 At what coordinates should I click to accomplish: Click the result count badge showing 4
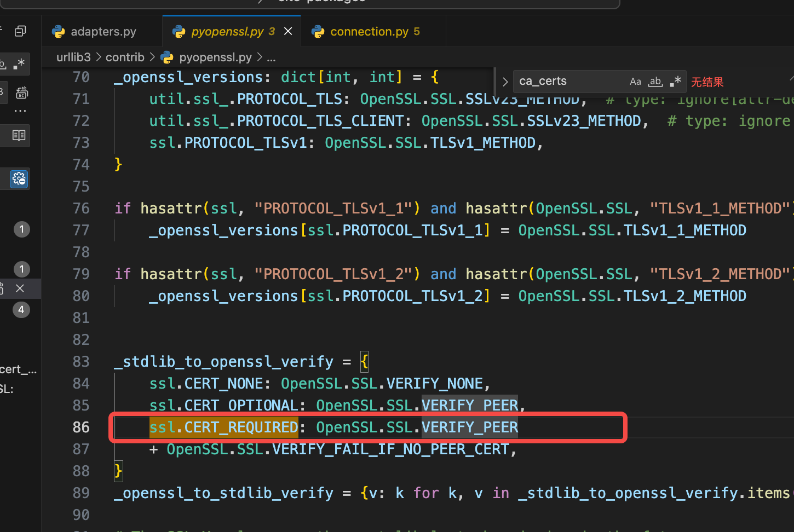(x=21, y=310)
